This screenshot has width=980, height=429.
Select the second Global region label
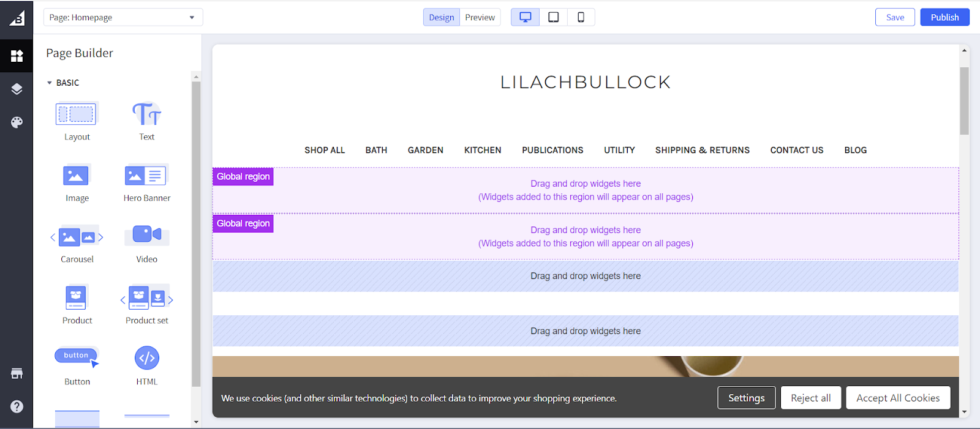click(x=243, y=223)
